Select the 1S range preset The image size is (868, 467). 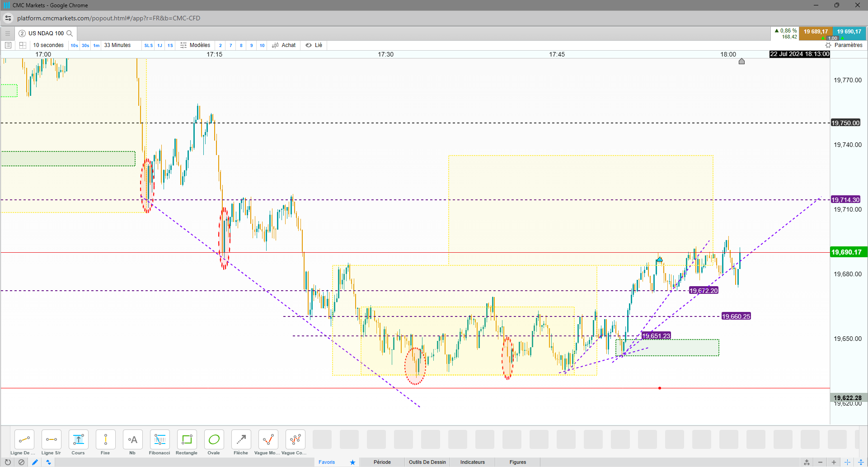pos(170,45)
